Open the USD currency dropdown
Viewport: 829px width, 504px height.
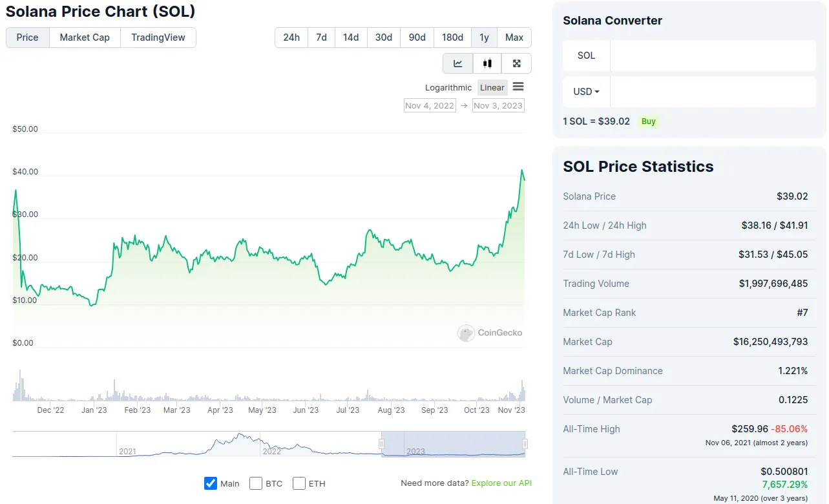tap(587, 92)
